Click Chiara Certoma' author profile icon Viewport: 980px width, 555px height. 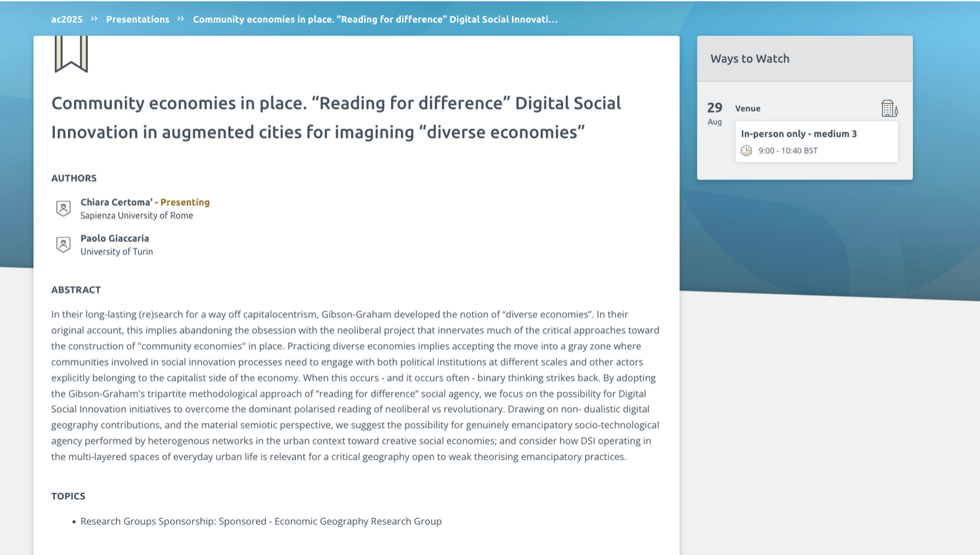[63, 208]
